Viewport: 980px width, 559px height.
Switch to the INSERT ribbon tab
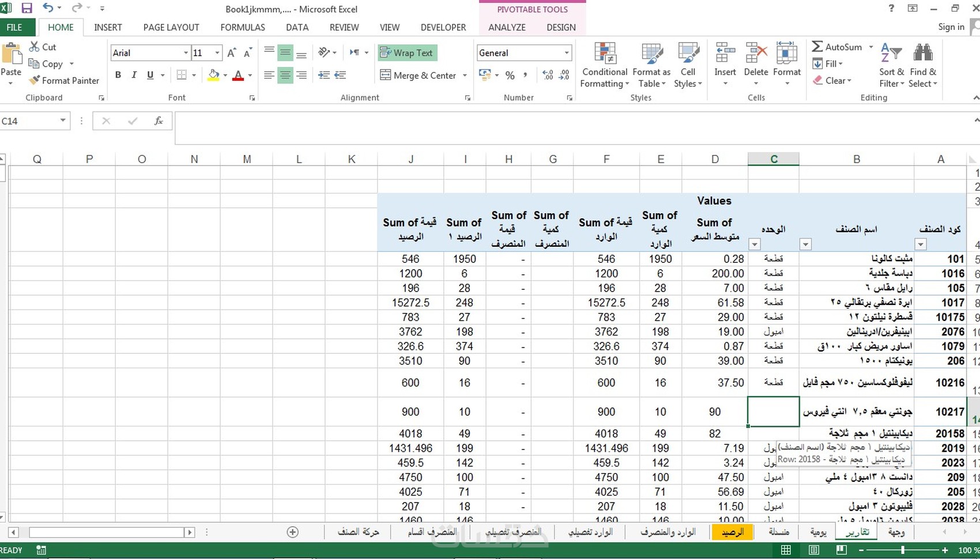[x=108, y=27]
